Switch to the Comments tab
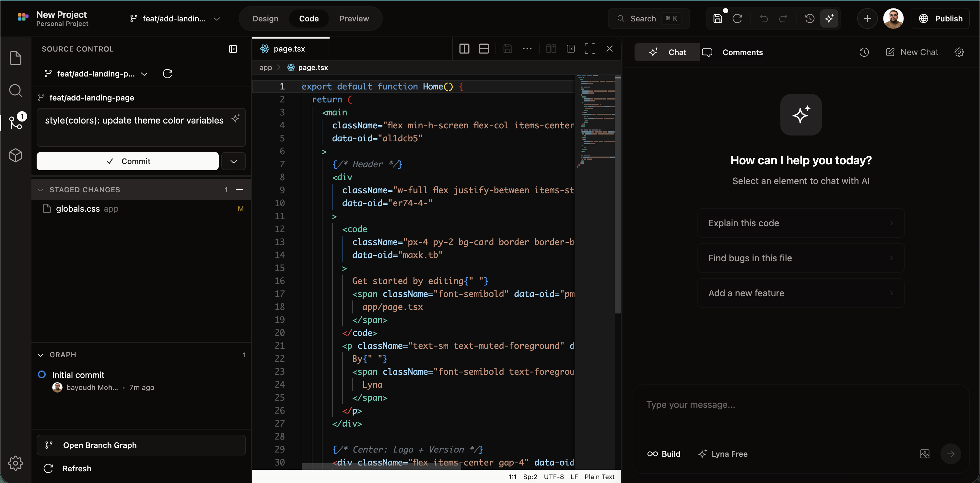Screen dimensions: 980x483 (733, 52)
